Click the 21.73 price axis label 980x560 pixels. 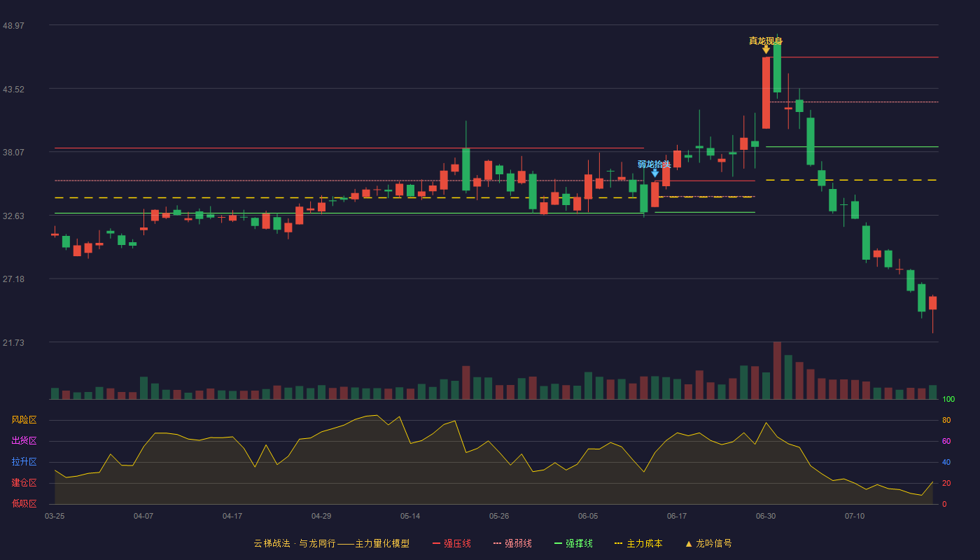coord(13,342)
